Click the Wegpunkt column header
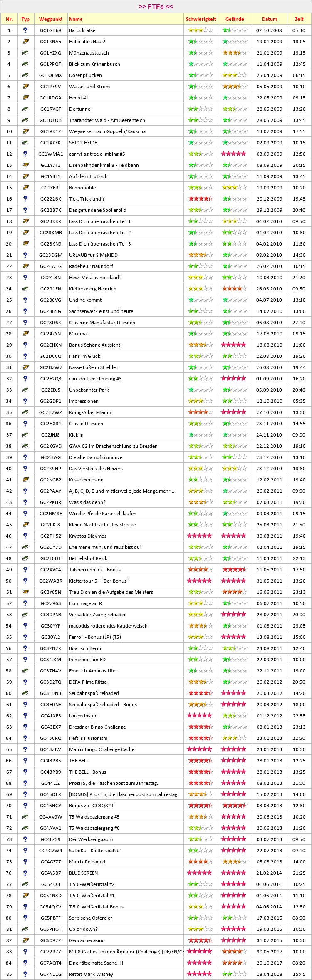 [51, 19]
